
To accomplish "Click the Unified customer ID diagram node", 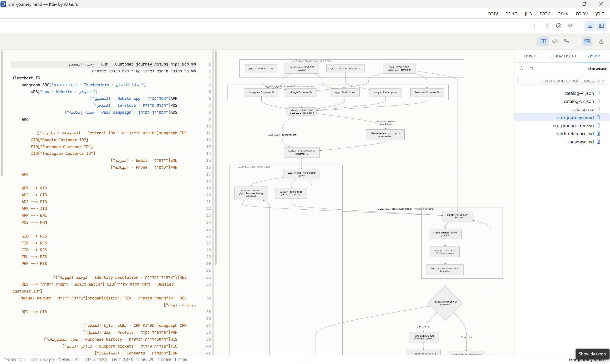I will click(301, 152).
